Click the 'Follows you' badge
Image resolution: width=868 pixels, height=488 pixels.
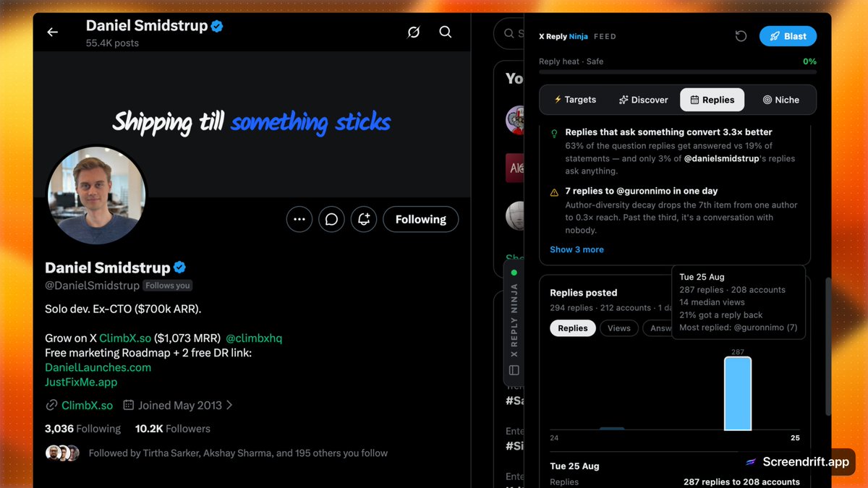[167, 286]
